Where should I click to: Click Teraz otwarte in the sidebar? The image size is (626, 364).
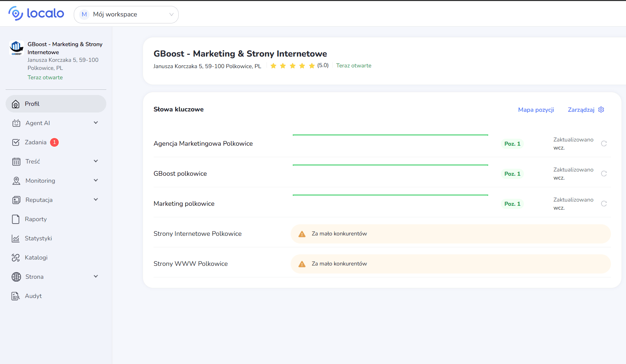pyautogui.click(x=45, y=78)
